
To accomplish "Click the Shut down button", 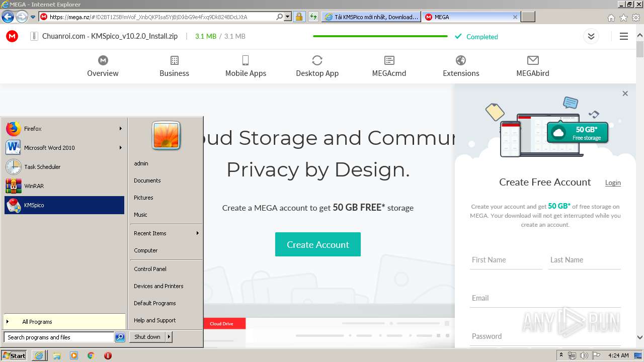I will (147, 337).
